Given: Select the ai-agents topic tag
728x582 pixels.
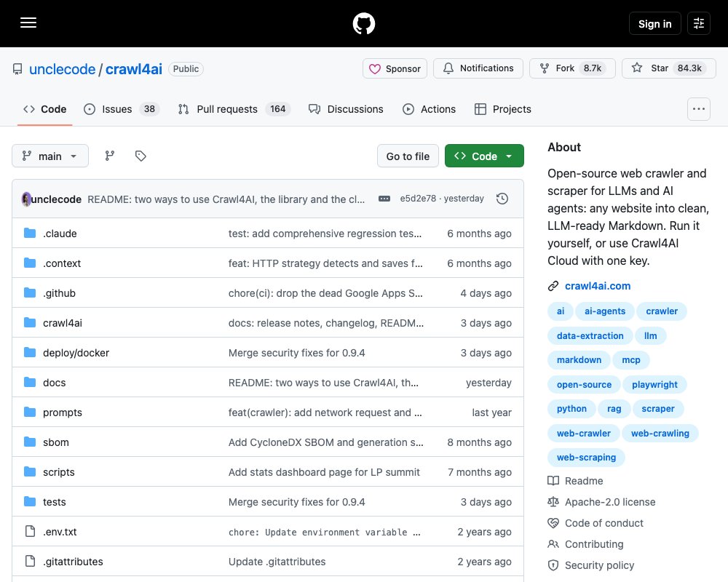Looking at the screenshot, I should 605,311.
